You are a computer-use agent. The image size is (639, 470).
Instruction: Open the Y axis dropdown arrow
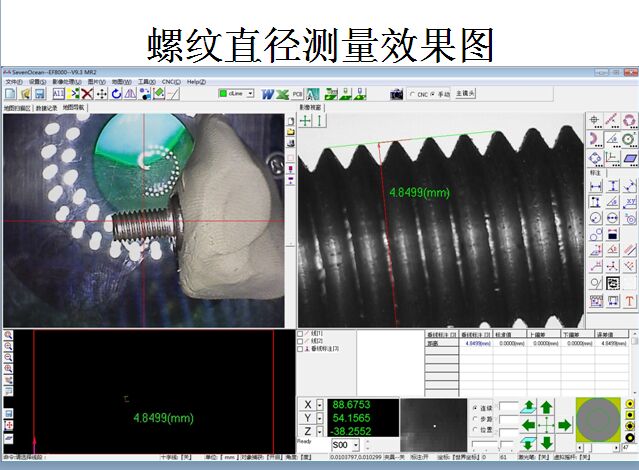(x=320, y=418)
